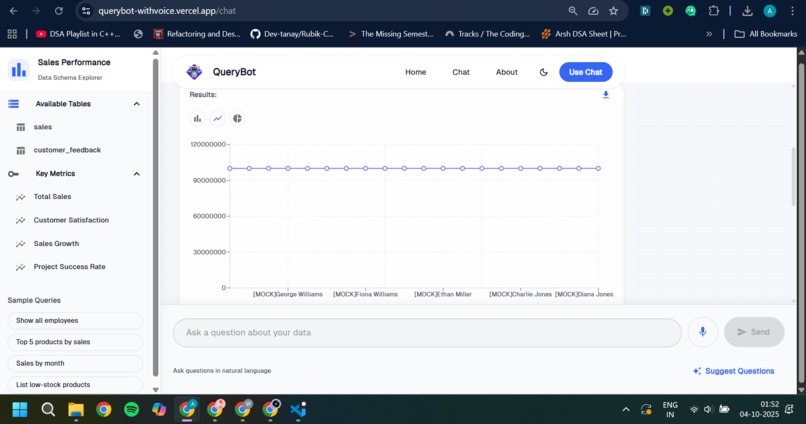Viewport: 806px width, 424px height.
Task: Click the sales table icon
Action: pyautogui.click(x=21, y=127)
